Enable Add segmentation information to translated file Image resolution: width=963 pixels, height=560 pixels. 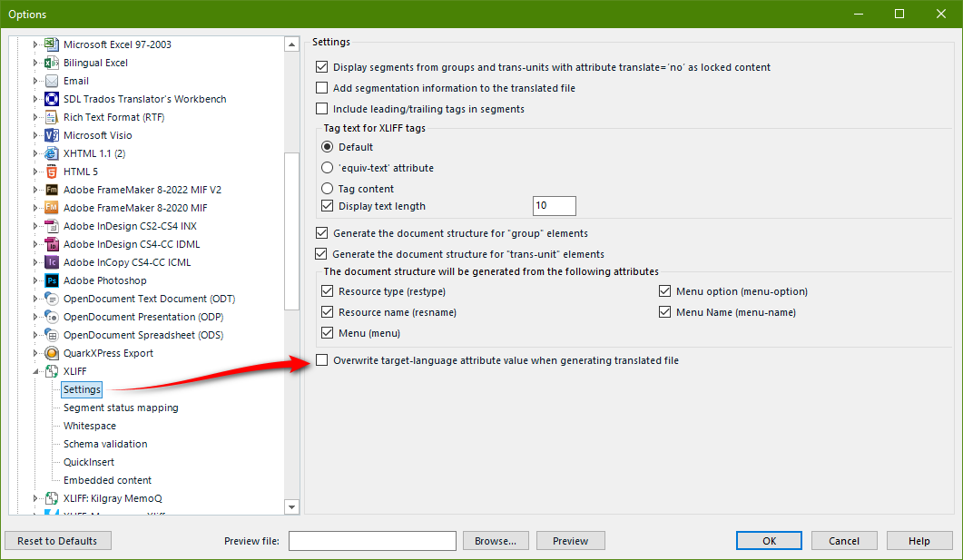(321, 88)
